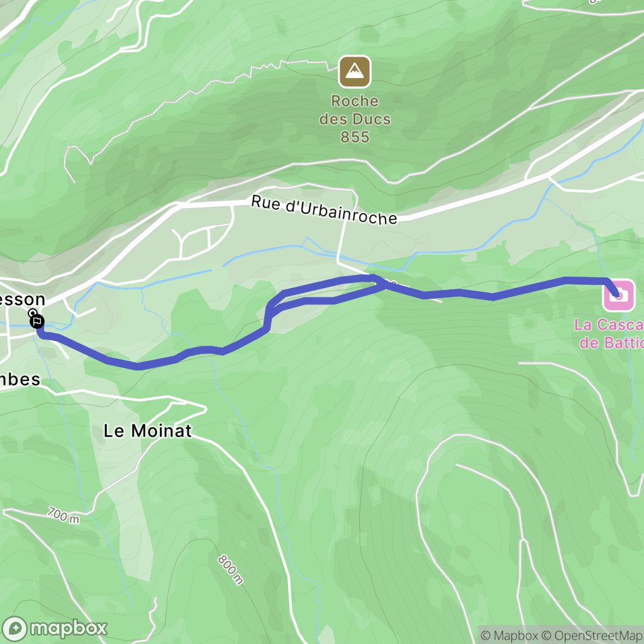Open the OpenStreetMap attribution link

(x=592, y=635)
